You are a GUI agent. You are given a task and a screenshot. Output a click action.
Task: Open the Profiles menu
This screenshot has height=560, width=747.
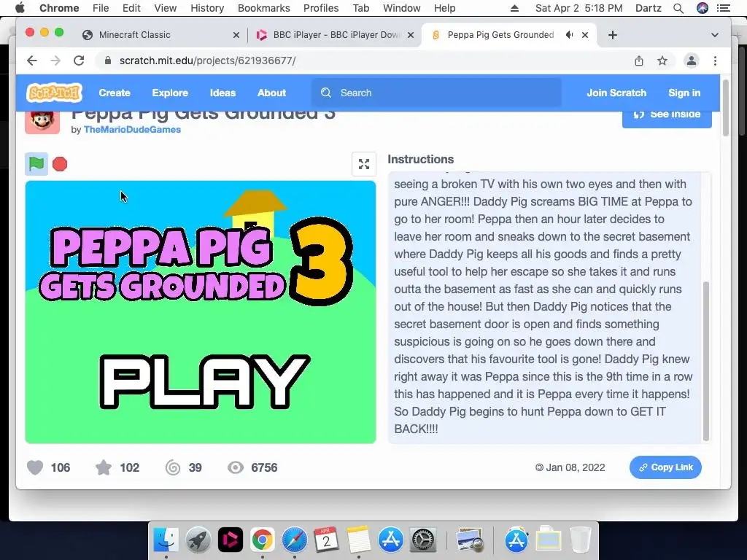coord(321,8)
